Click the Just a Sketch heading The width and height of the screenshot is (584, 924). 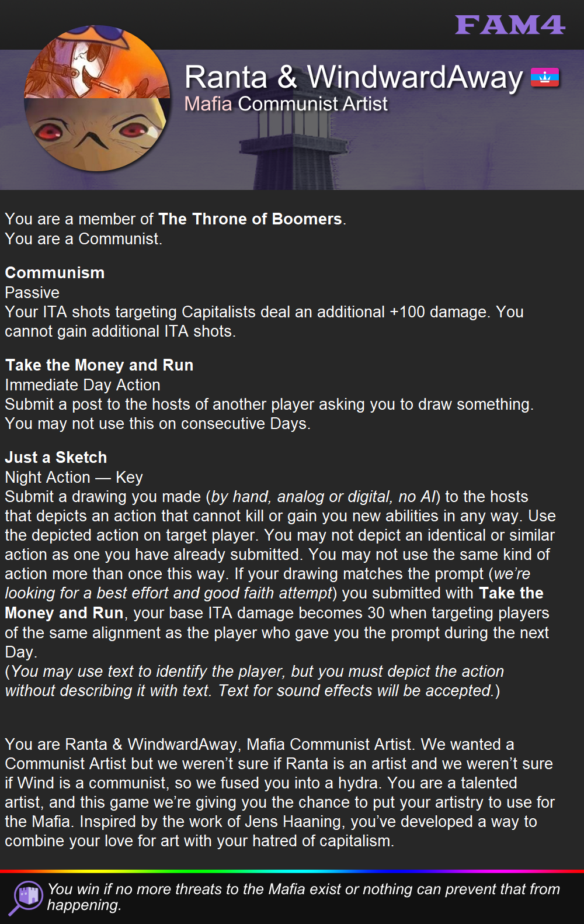click(x=56, y=458)
